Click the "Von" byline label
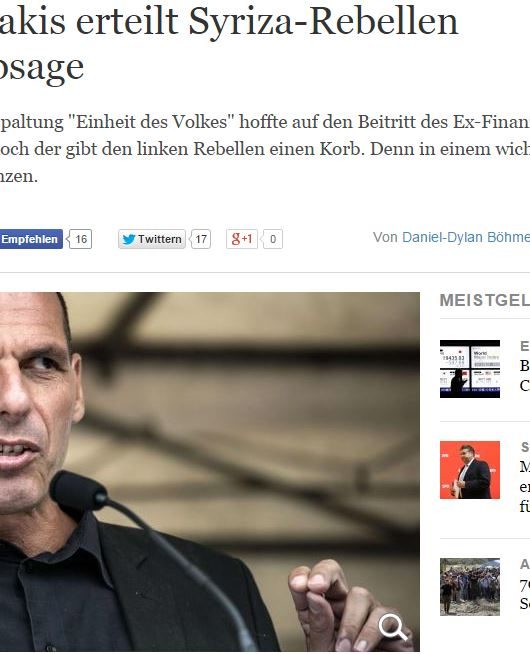This screenshot has width=530, height=654. pos(385,237)
